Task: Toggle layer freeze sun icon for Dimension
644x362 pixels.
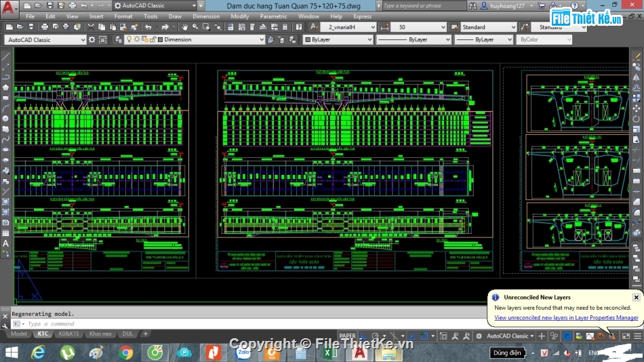Action: click(137, 39)
